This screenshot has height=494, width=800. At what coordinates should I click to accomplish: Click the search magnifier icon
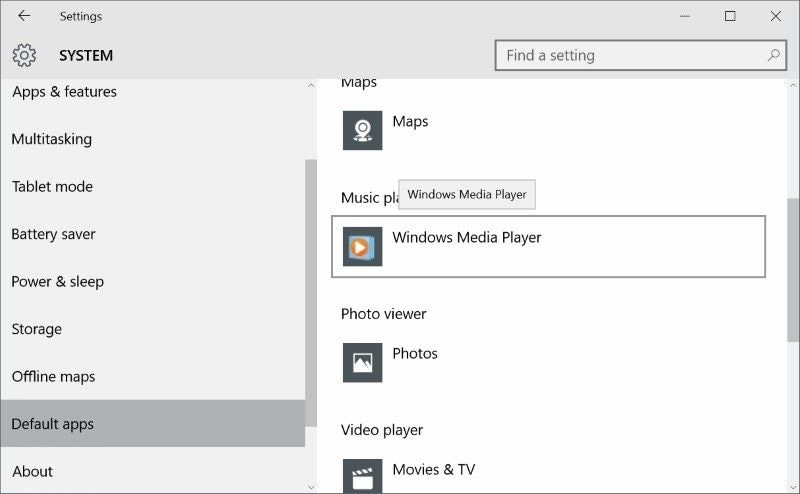[x=774, y=55]
